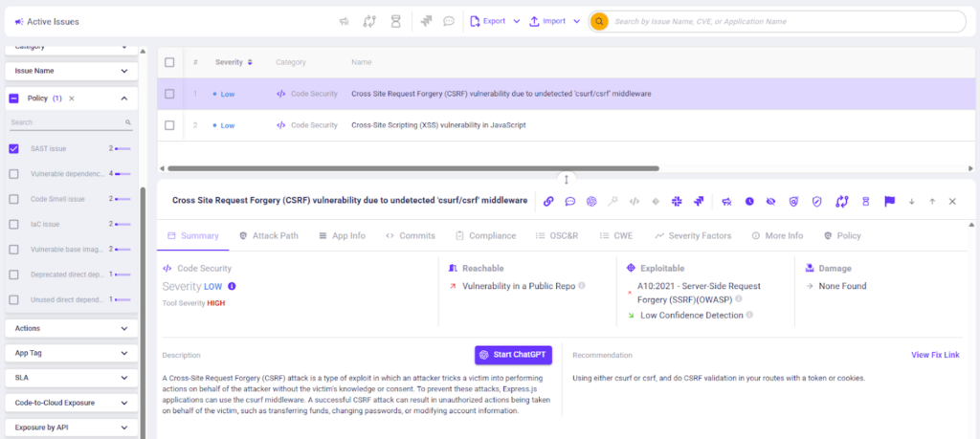Open the OSC&R tab
The height and width of the screenshot is (439, 980).
tap(557, 235)
